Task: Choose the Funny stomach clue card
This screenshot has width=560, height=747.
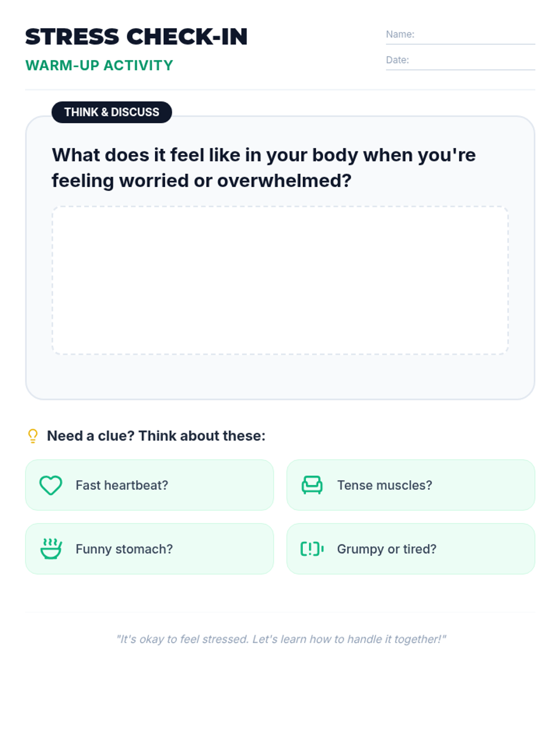Action: click(149, 549)
